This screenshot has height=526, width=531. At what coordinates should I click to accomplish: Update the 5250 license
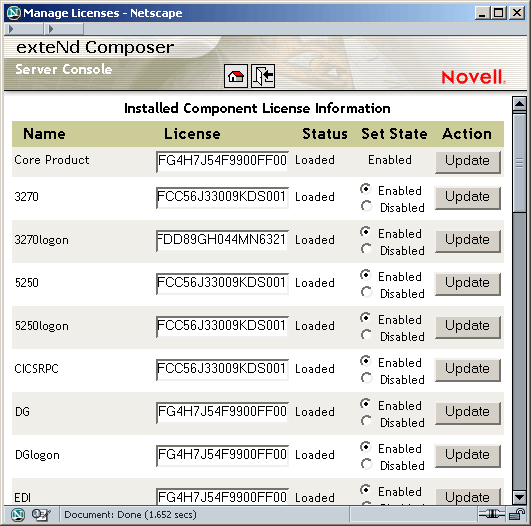468,284
